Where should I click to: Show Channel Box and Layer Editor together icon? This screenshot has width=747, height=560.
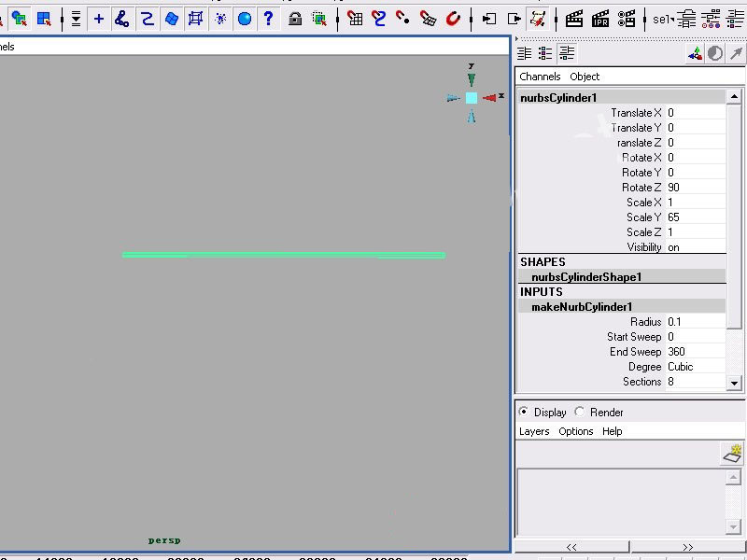coord(567,53)
